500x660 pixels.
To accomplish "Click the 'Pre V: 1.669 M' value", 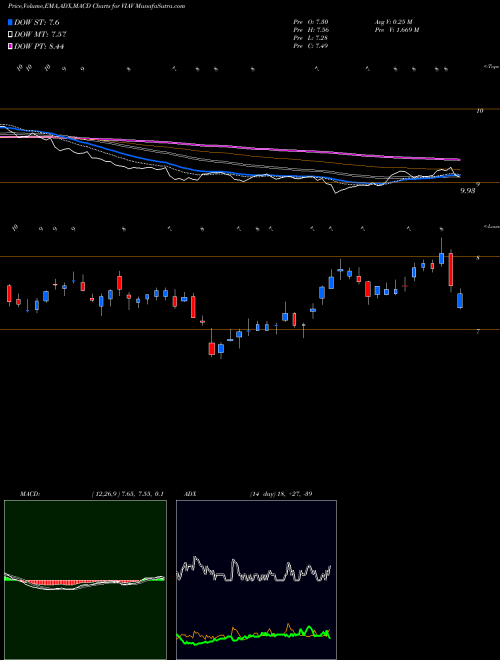I will tap(396, 30).
